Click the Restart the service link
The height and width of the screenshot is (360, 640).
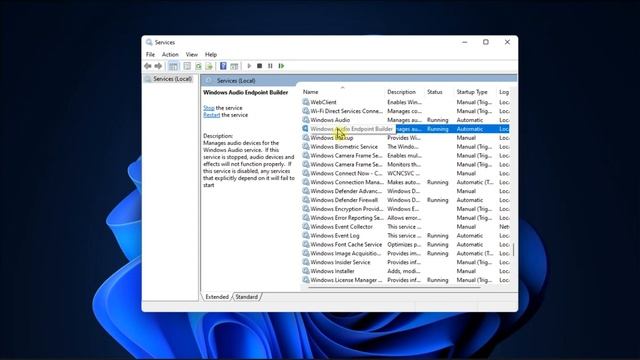click(211, 115)
